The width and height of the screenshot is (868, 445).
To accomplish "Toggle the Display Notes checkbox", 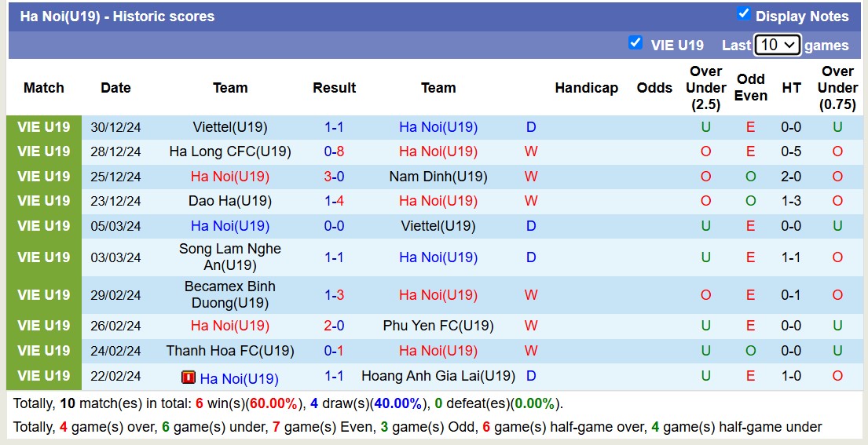I will tap(743, 14).
